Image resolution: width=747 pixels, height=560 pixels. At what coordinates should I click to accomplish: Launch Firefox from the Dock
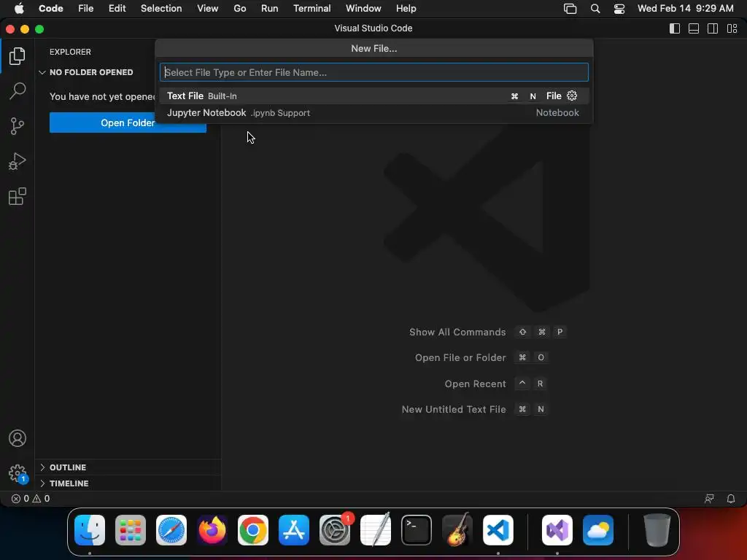(212, 530)
